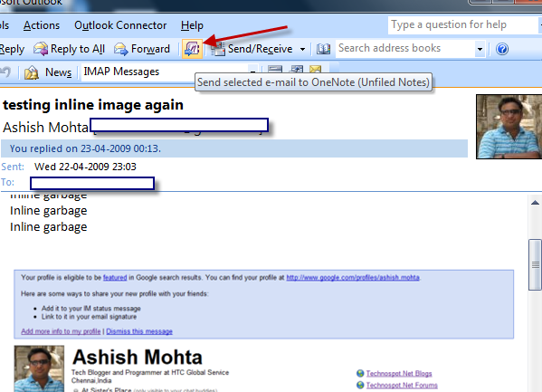Open Technospot.Net Blogs link
This screenshot has height=392, width=542.
[399, 373]
